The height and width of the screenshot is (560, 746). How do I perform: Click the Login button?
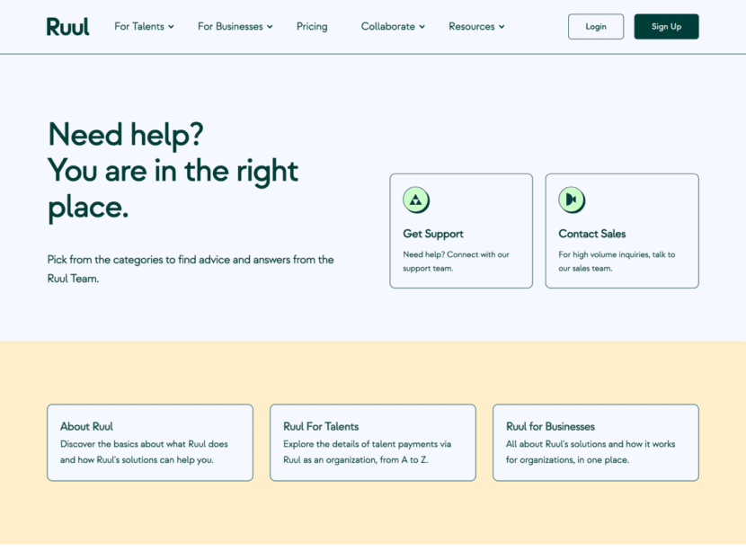click(595, 26)
